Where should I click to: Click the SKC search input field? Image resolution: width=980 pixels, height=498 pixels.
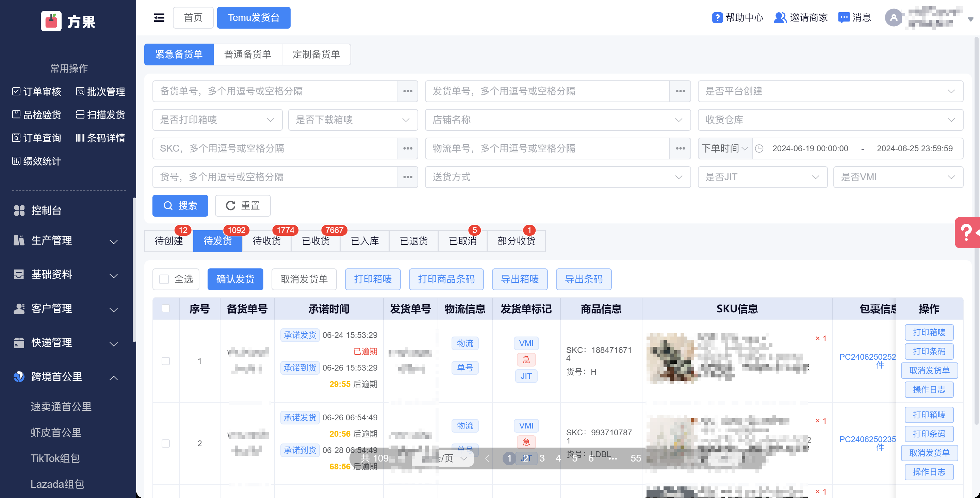click(x=274, y=149)
